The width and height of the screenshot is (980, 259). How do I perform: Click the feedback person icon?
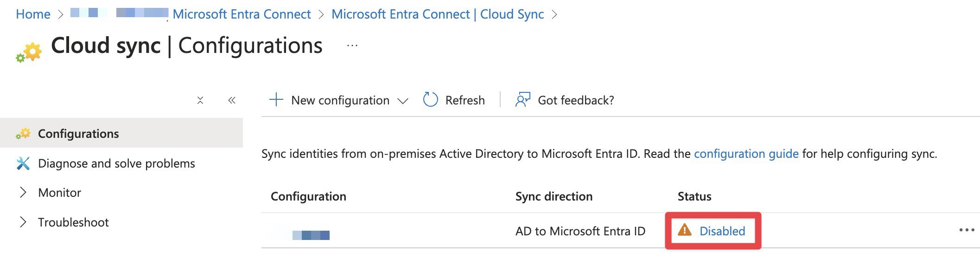(x=522, y=100)
